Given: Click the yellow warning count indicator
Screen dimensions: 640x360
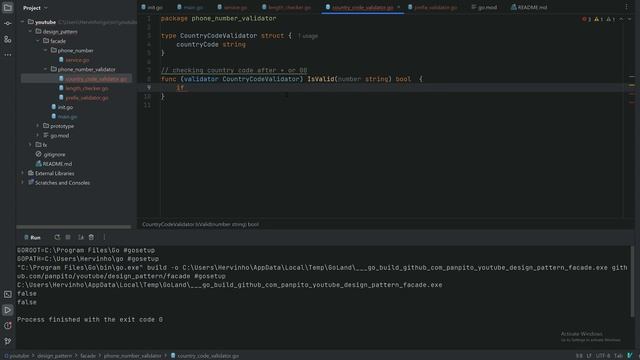Looking at the screenshot, I should [598, 19].
